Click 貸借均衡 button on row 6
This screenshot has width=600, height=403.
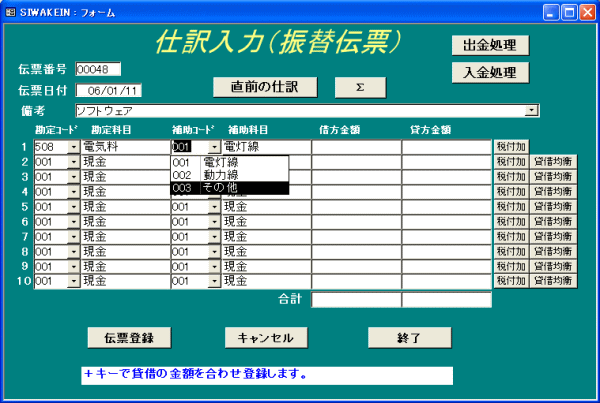pyautogui.click(x=553, y=222)
